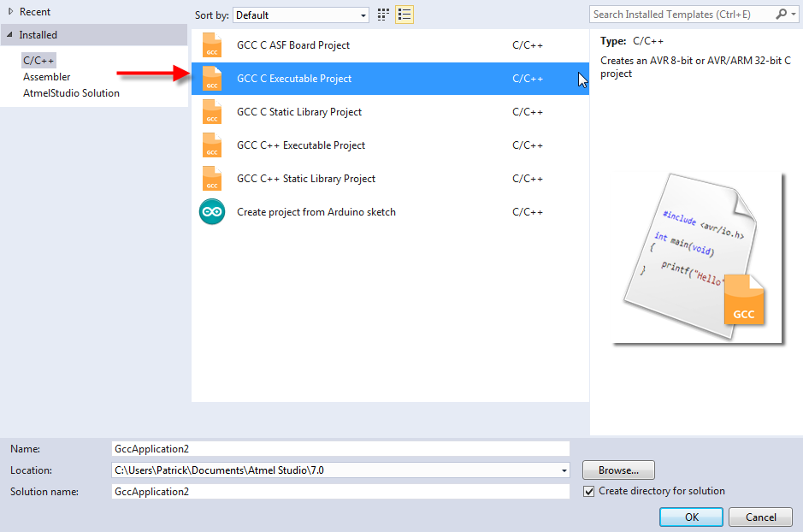
Task: Open the Location path dropdown arrow
Action: pos(564,470)
